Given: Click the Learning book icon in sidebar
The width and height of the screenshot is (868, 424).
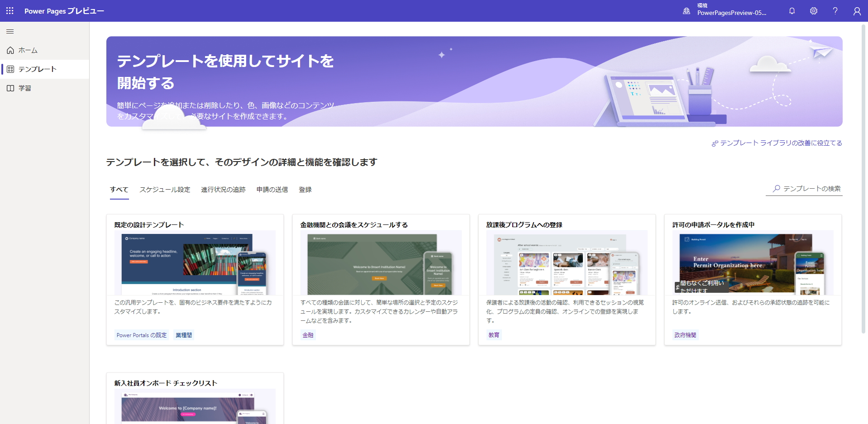Looking at the screenshot, I should 10,88.
